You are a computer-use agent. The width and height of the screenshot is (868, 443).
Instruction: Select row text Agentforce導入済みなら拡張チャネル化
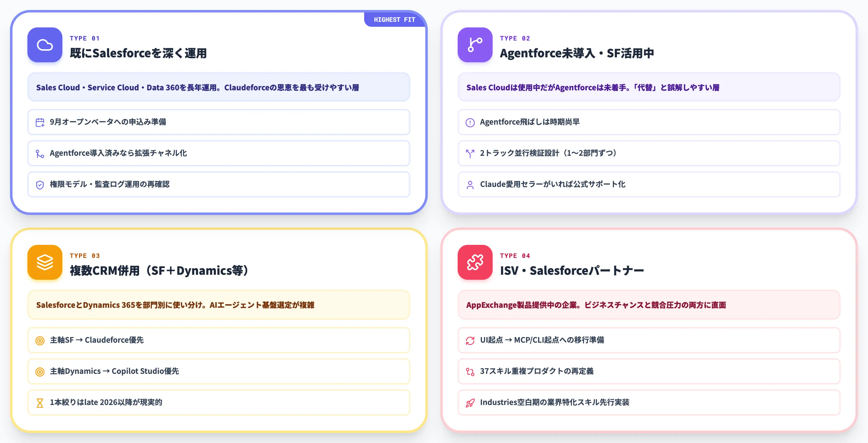tap(118, 153)
